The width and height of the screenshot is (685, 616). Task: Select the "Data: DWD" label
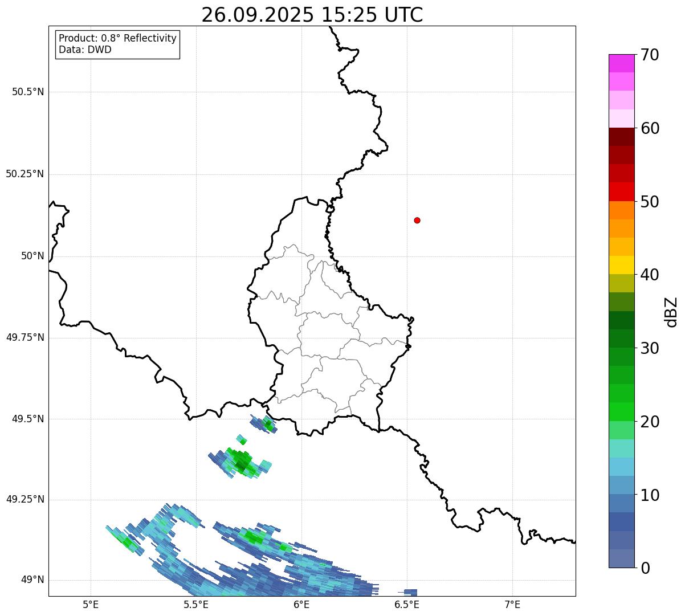[85, 50]
